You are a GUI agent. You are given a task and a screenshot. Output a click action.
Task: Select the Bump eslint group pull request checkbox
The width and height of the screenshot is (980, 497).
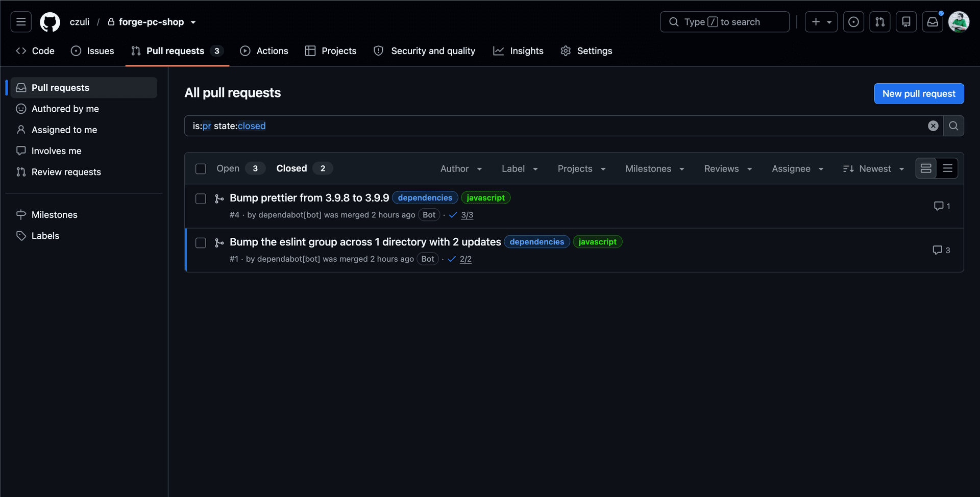(x=201, y=243)
